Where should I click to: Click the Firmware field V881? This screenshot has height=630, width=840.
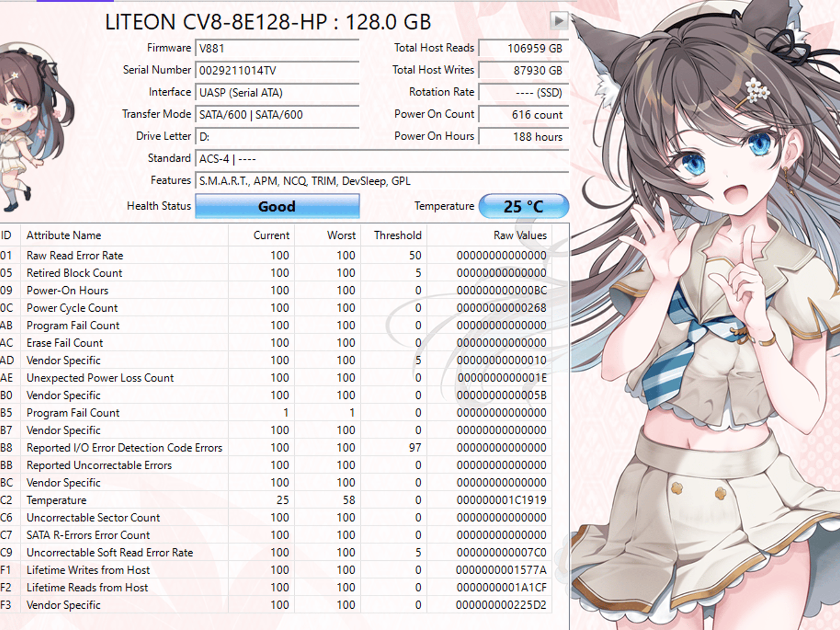277,48
